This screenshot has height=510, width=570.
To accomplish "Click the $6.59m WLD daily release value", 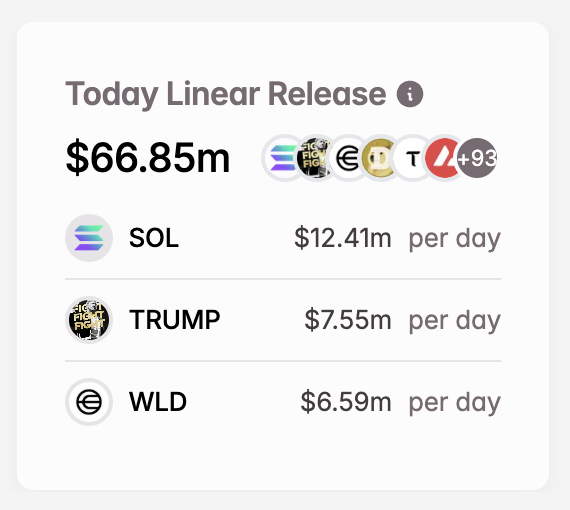I will click(346, 402).
